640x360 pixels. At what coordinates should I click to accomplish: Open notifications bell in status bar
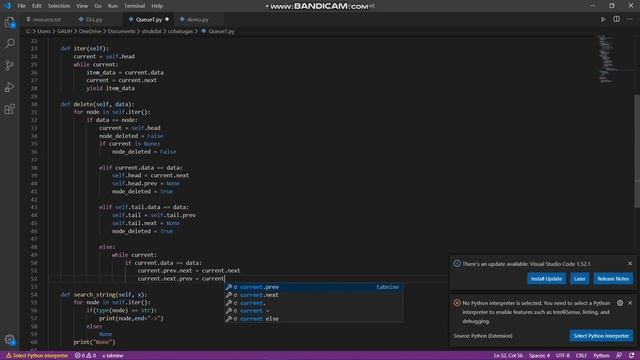click(631, 356)
